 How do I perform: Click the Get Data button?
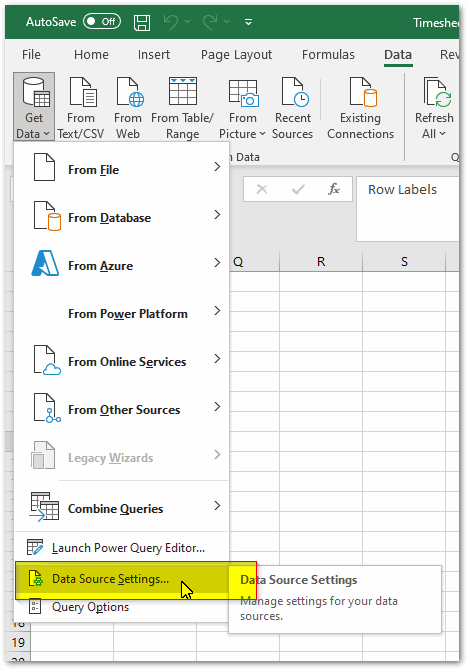(34, 107)
